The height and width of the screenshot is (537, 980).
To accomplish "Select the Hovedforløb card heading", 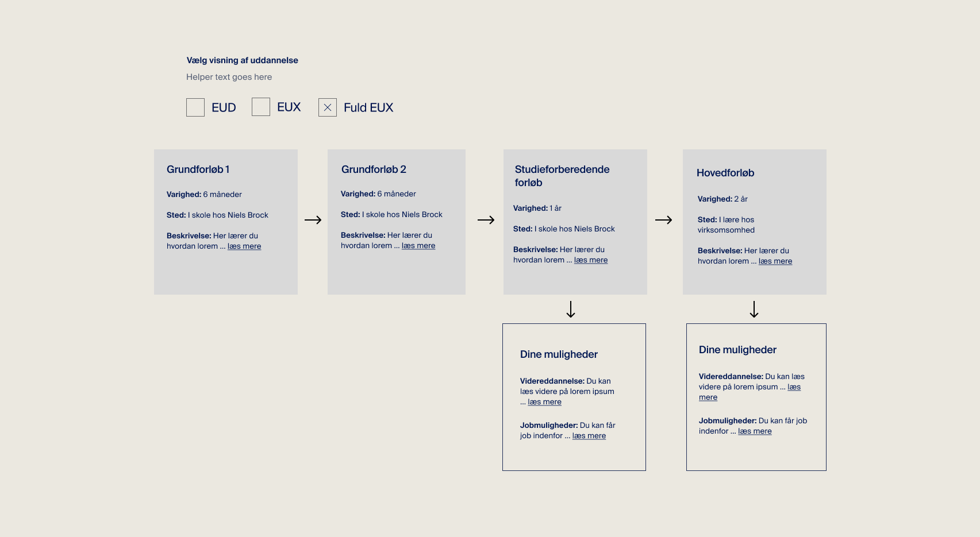I will click(x=725, y=173).
